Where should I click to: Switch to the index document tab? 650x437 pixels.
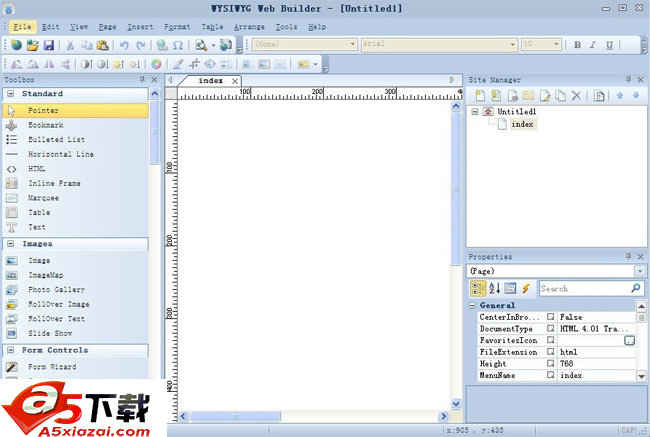[x=210, y=81]
